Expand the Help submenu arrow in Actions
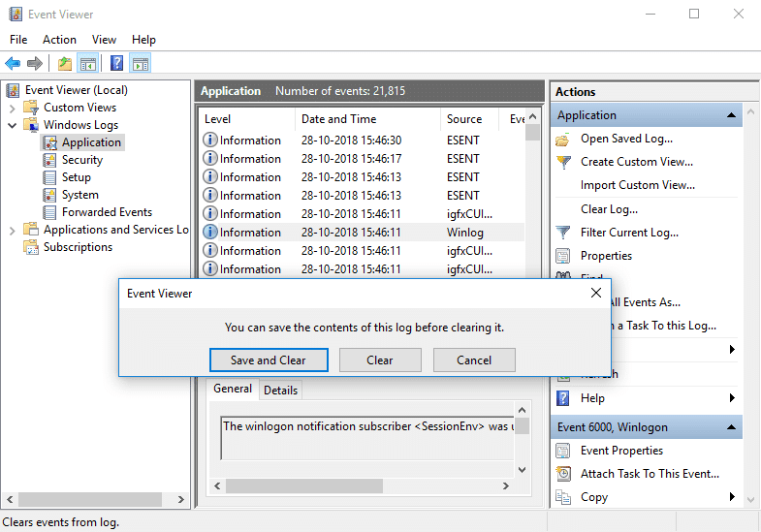The height and width of the screenshot is (532, 761). pos(732,397)
